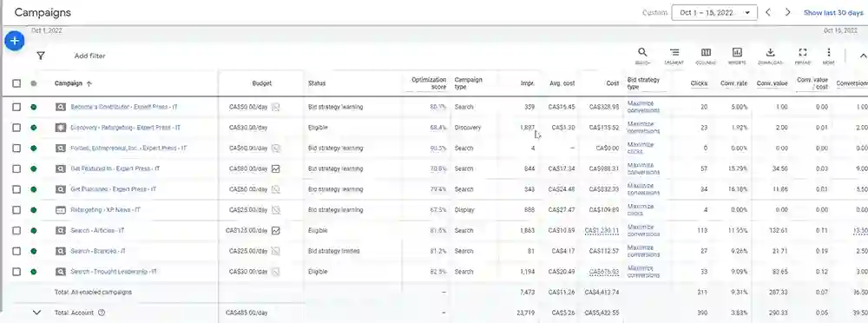Click the blue plus new campaign button
This screenshot has width=868, height=323.
click(15, 41)
